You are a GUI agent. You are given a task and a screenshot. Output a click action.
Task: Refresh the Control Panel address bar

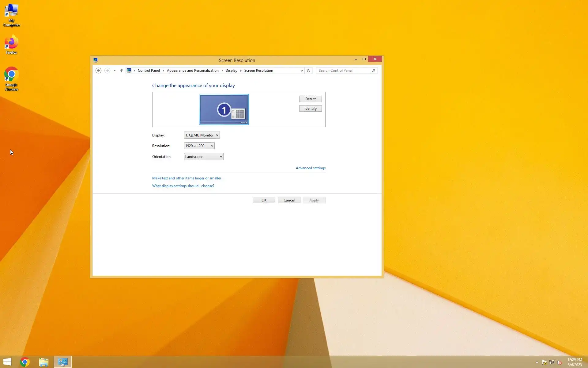pos(308,71)
